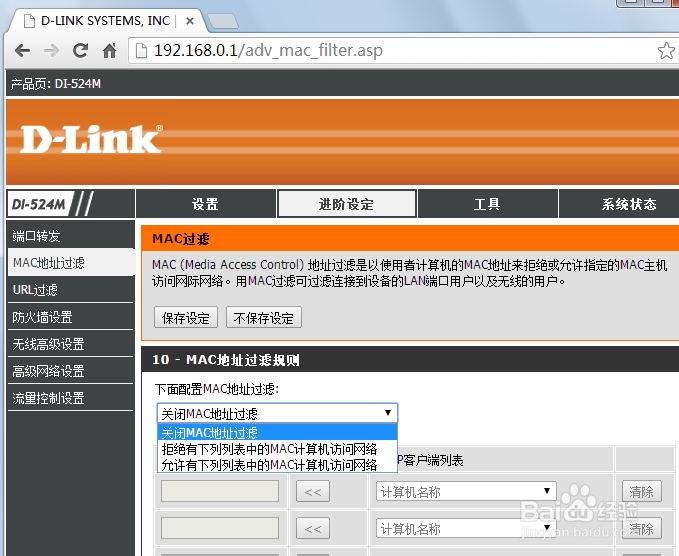Open 流量控制设置 in the sidebar

point(71,398)
